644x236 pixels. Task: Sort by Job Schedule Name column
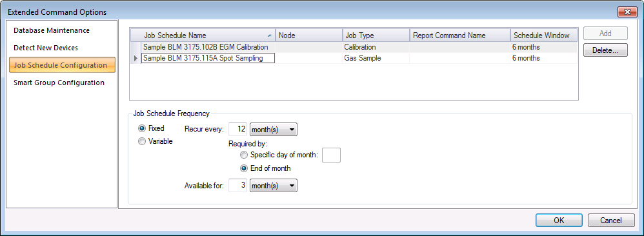pos(203,35)
